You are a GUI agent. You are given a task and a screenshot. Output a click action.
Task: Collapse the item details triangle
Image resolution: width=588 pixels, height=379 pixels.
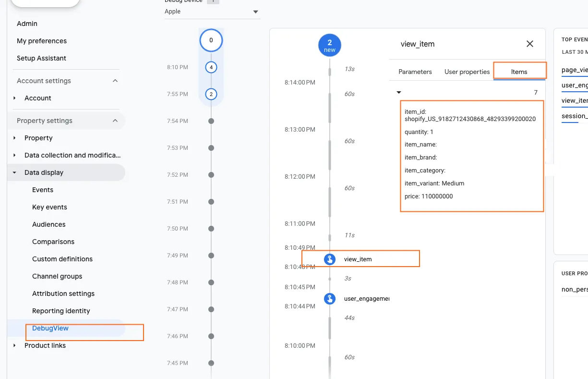[398, 92]
